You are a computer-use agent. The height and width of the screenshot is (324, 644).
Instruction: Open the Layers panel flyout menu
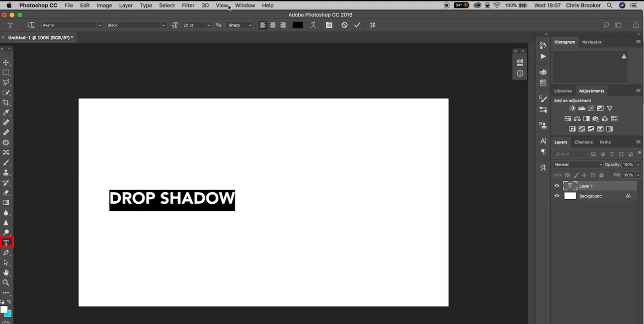click(x=638, y=142)
